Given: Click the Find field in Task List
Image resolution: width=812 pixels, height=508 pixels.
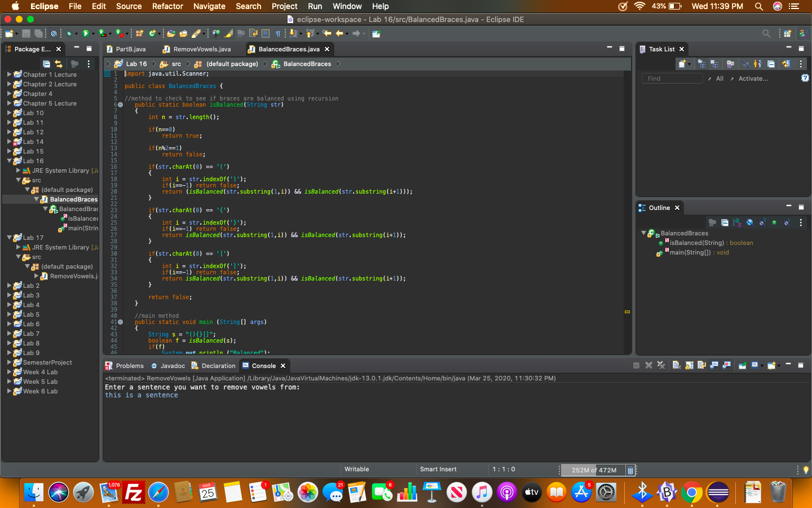Looking at the screenshot, I should click(672, 78).
